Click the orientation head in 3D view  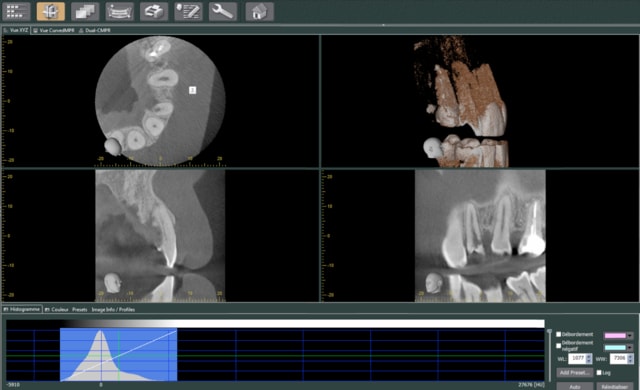432,148
